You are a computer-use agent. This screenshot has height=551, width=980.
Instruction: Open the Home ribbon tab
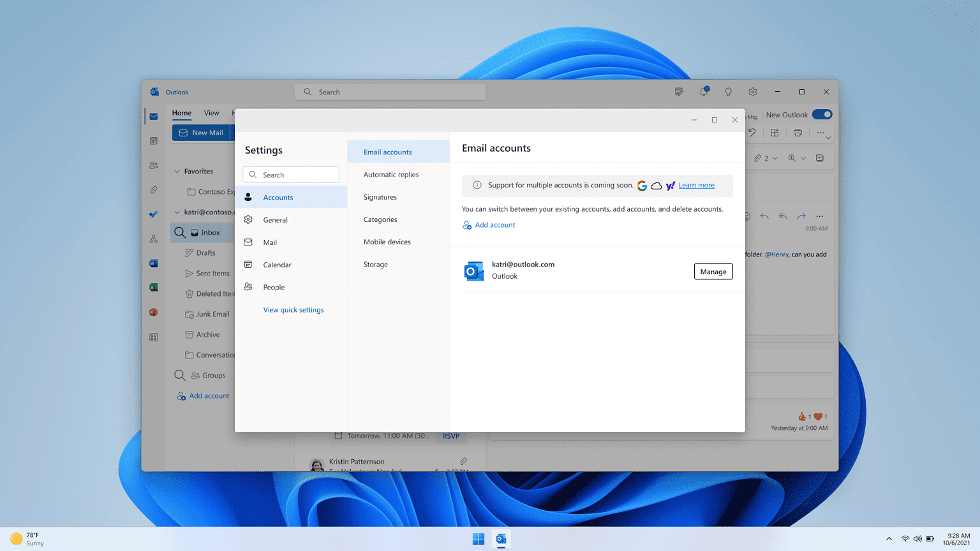[182, 113]
